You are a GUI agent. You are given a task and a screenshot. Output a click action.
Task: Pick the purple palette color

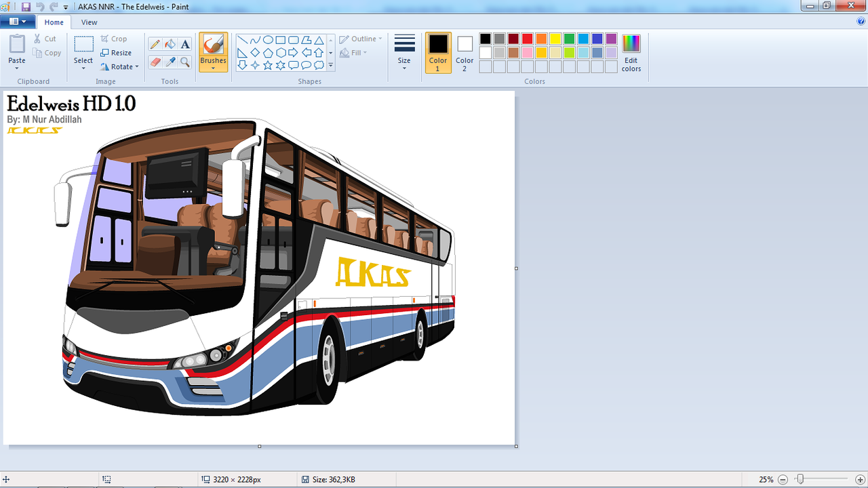(x=611, y=39)
